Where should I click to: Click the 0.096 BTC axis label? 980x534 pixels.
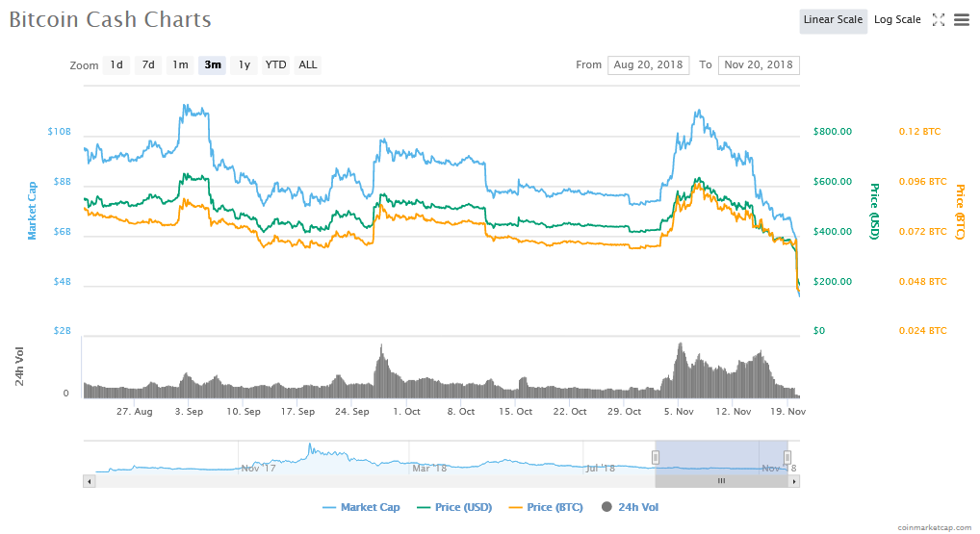(x=922, y=182)
